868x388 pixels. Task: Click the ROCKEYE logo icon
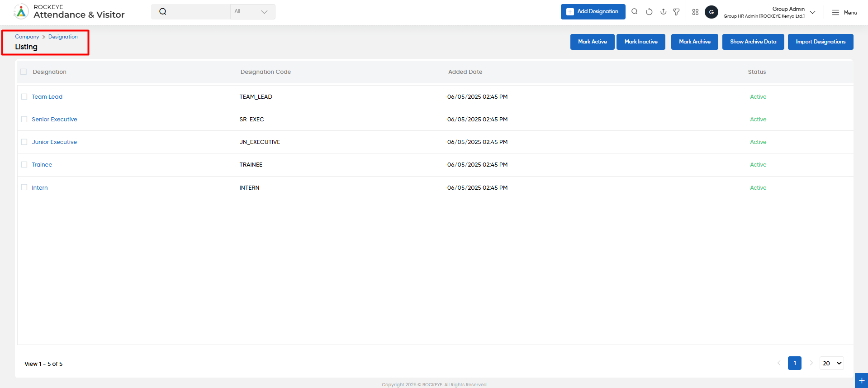point(21,12)
